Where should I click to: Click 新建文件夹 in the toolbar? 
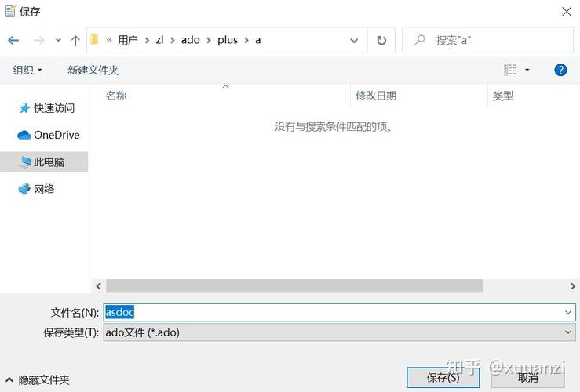click(93, 70)
